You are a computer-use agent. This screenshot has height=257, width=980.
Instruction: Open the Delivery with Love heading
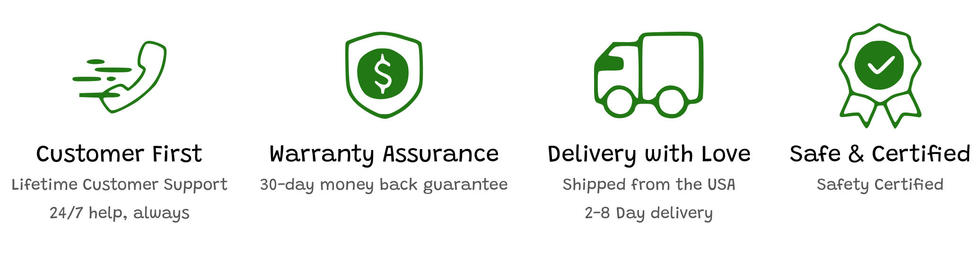[649, 154]
